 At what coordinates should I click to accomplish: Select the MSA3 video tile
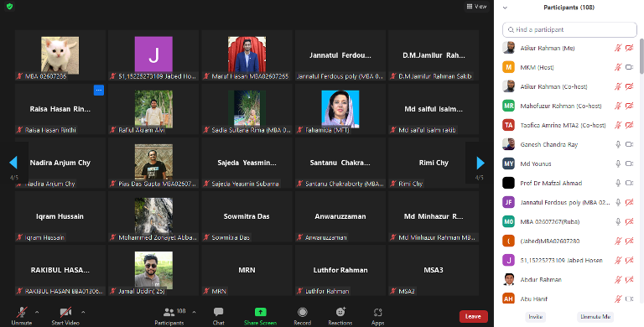point(434,270)
